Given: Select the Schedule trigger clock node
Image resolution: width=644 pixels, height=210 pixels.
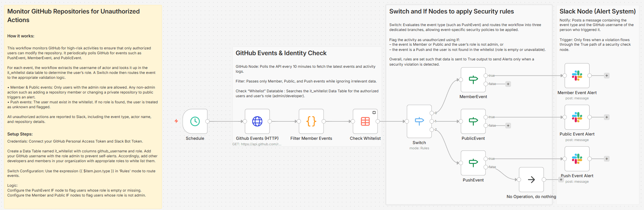Looking at the screenshot, I should coord(195,121).
